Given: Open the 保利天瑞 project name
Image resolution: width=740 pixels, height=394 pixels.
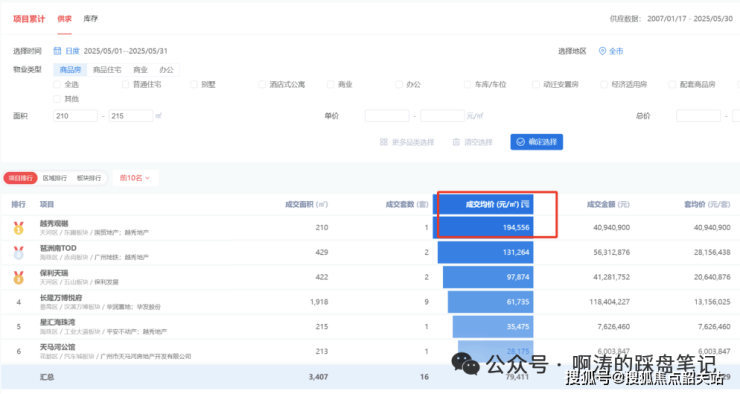Looking at the screenshot, I should (54, 273).
